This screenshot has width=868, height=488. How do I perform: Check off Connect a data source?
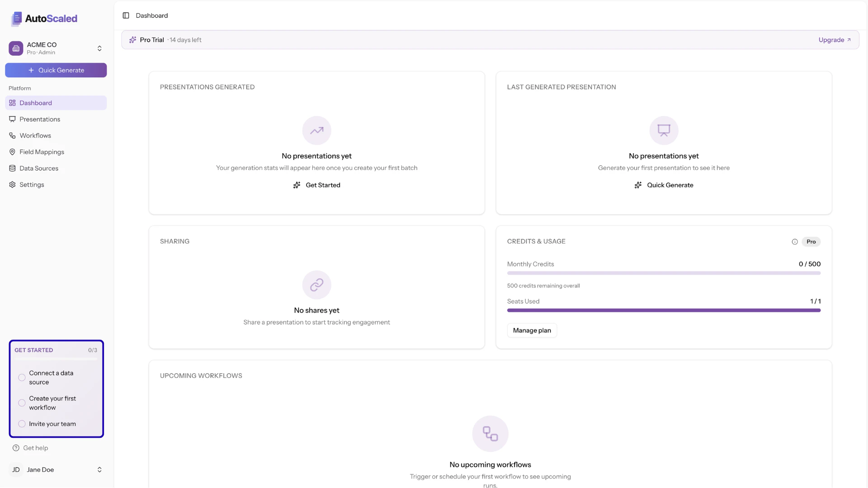21,377
